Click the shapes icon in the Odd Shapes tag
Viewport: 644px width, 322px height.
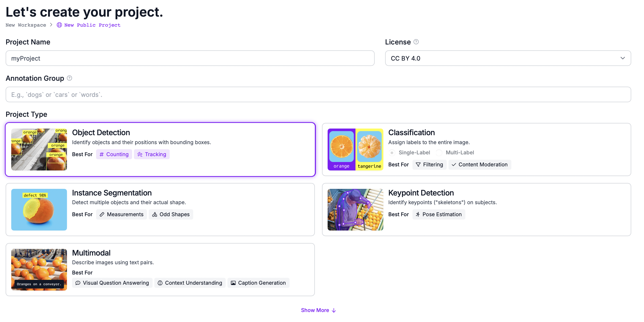coord(155,215)
